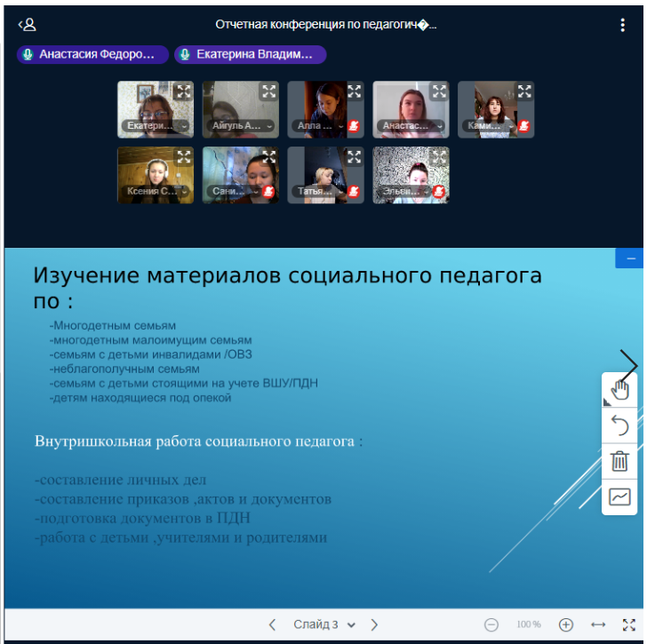
Task: Click Екатерина Владим talking indicator
Action: coord(250,54)
